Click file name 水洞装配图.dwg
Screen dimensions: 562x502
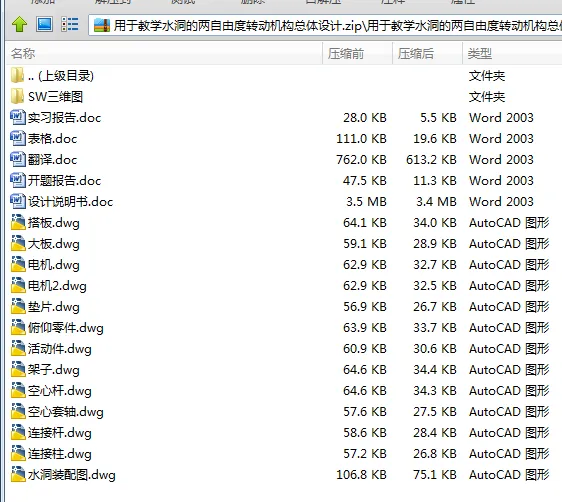72,475
